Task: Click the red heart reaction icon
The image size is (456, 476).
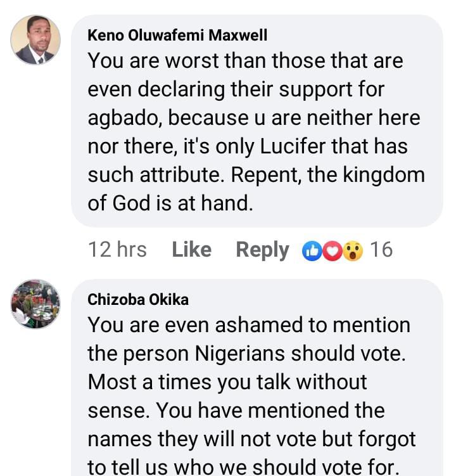Action: (332, 250)
